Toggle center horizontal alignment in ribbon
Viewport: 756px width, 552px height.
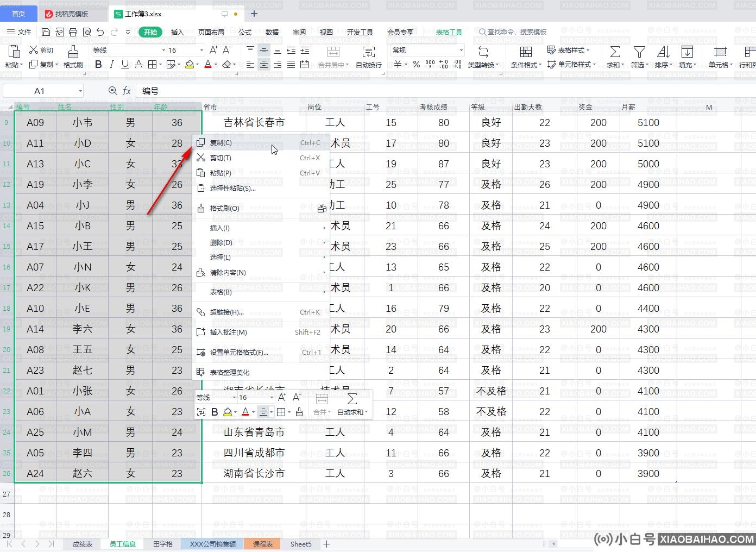click(x=263, y=64)
